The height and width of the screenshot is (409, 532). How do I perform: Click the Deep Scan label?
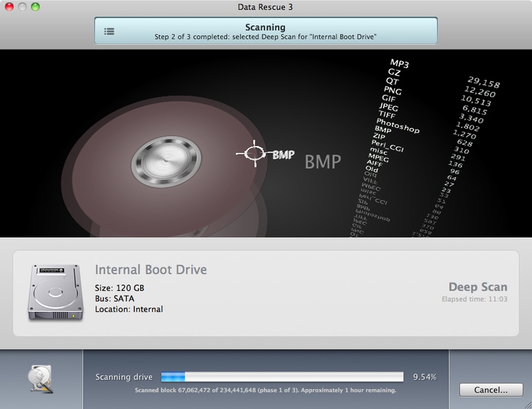pyautogui.click(x=478, y=287)
